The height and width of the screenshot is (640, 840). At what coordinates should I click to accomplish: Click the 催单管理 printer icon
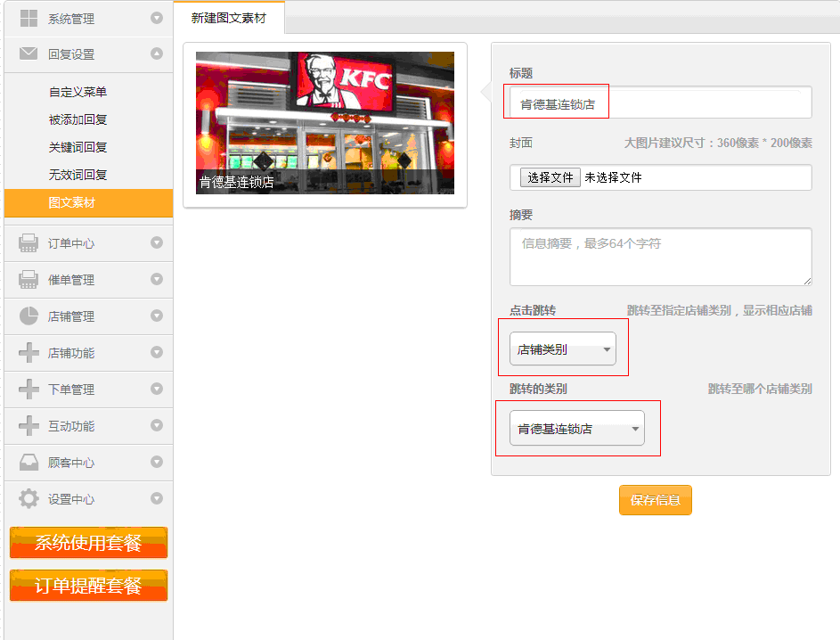[x=29, y=279]
